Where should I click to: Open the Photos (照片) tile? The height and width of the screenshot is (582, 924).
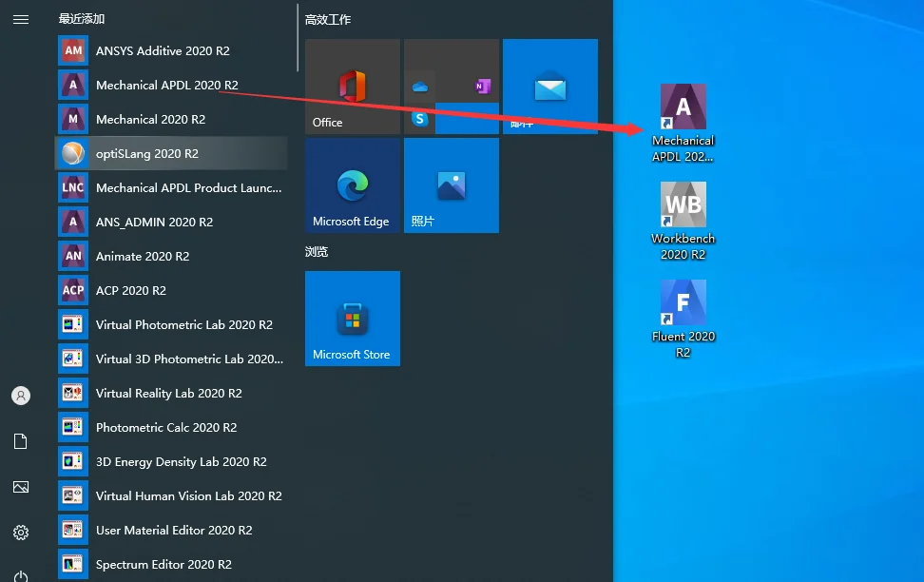point(452,185)
